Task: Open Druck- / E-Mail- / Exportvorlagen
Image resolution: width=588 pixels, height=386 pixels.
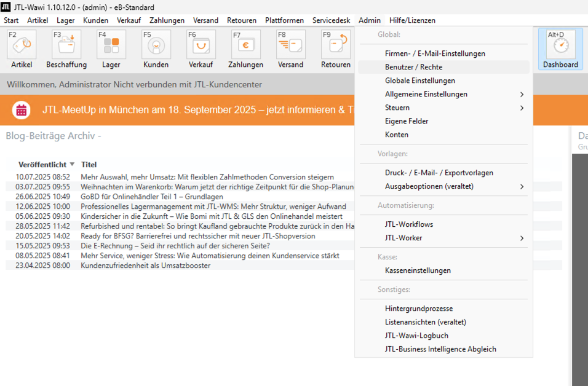Action: coord(443,173)
